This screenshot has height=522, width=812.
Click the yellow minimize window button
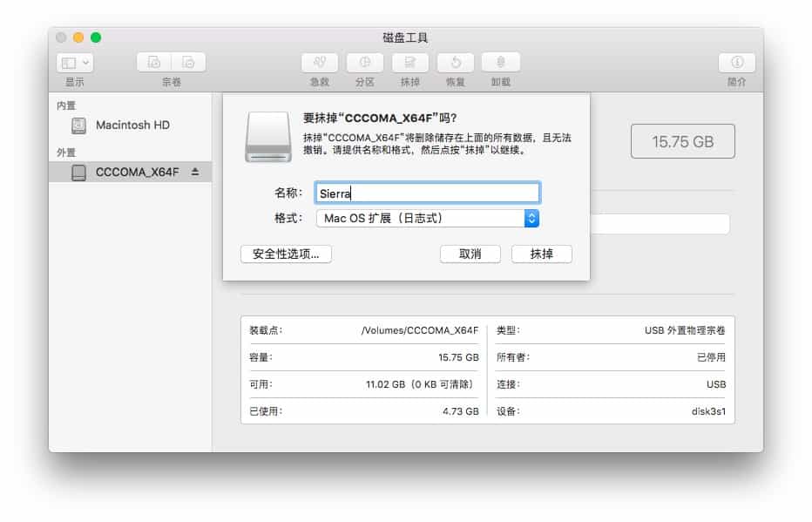coord(78,37)
